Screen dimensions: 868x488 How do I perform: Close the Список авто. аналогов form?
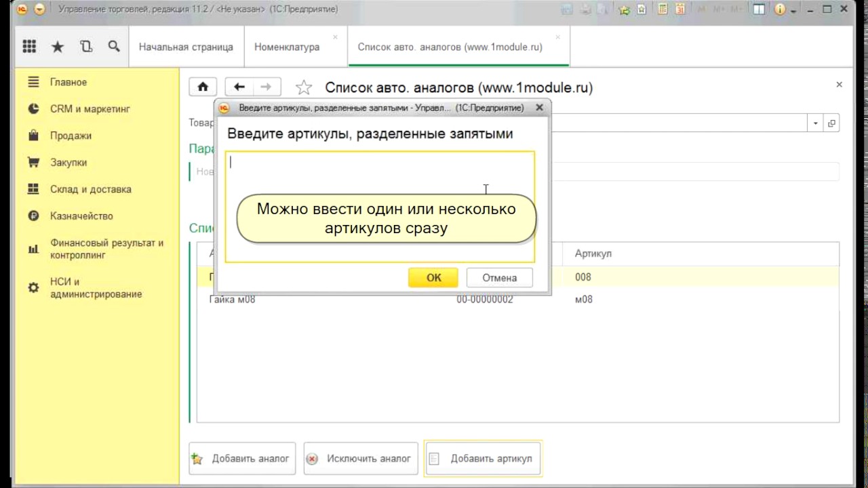click(839, 85)
